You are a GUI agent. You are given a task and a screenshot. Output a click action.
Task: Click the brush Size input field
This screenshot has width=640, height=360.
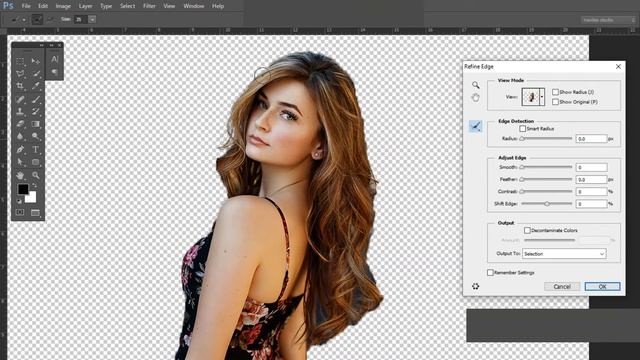click(x=81, y=19)
